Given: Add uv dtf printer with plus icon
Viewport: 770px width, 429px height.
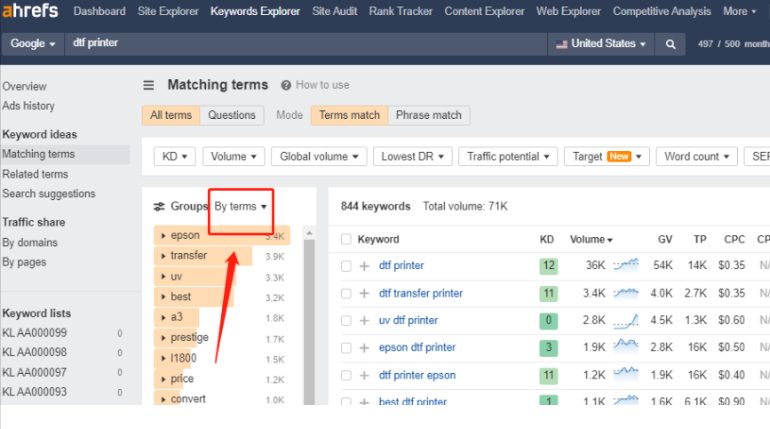Looking at the screenshot, I should tap(364, 320).
